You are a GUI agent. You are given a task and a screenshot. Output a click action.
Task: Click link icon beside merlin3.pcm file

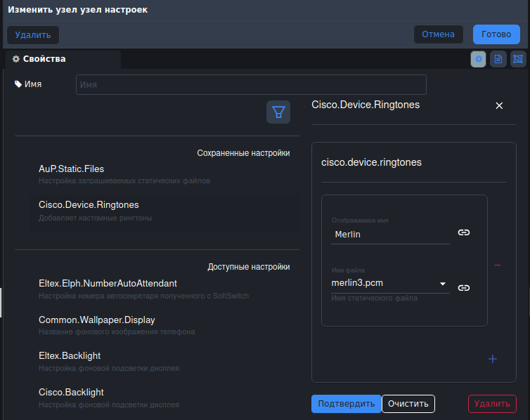[464, 288]
